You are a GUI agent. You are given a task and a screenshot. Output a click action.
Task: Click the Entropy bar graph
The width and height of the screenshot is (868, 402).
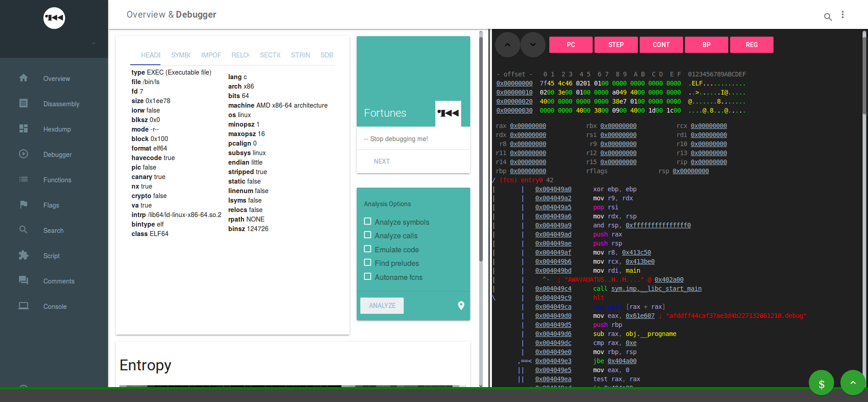point(292,386)
